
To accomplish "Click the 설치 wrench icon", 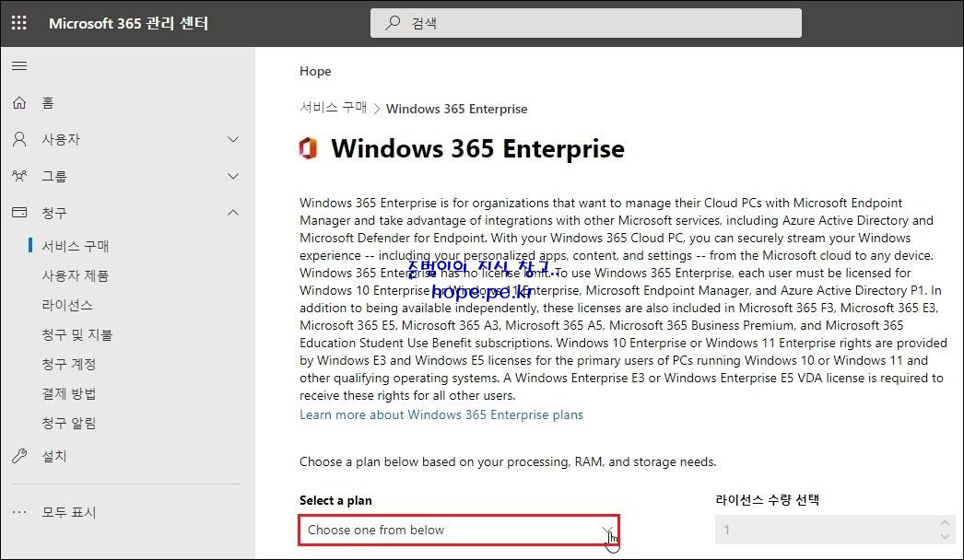I will tap(19, 456).
